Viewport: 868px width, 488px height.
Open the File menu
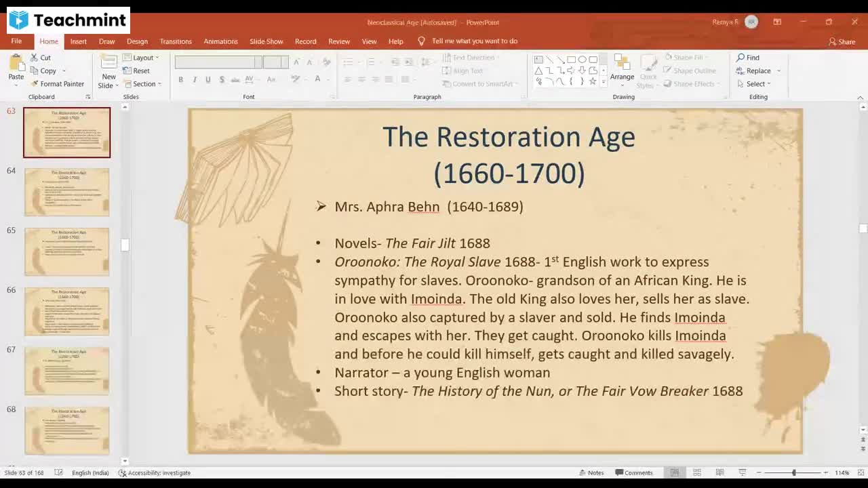click(16, 41)
